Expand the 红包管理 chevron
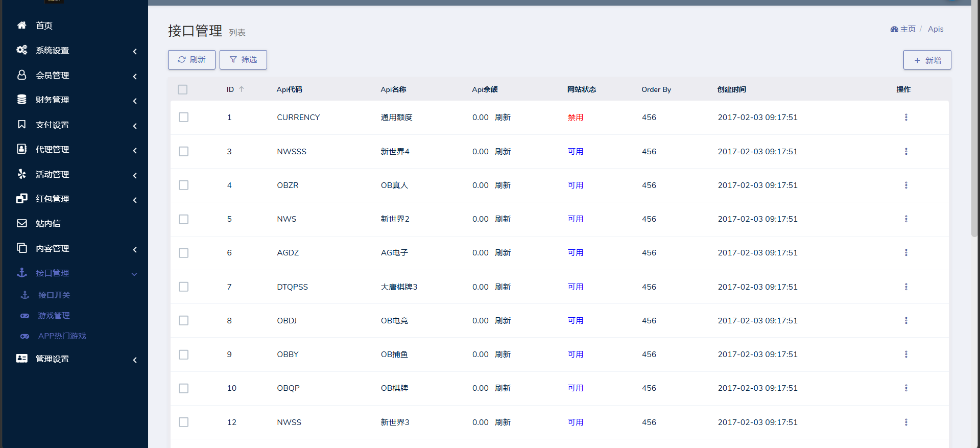This screenshot has height=448, width=980. tap(135, 200)
